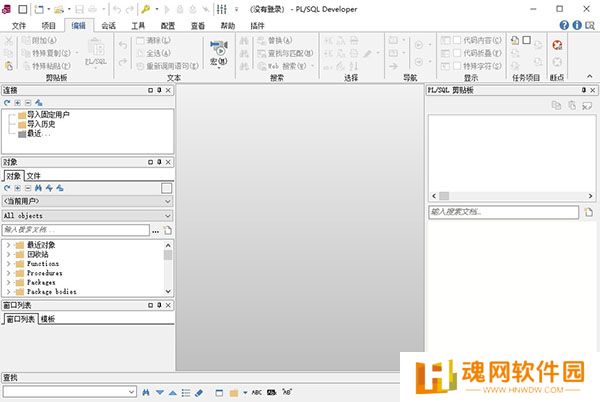Screen dimensions: 600x402
Task: Click the yellow key log on icon
Action: [x=145, y=9]
